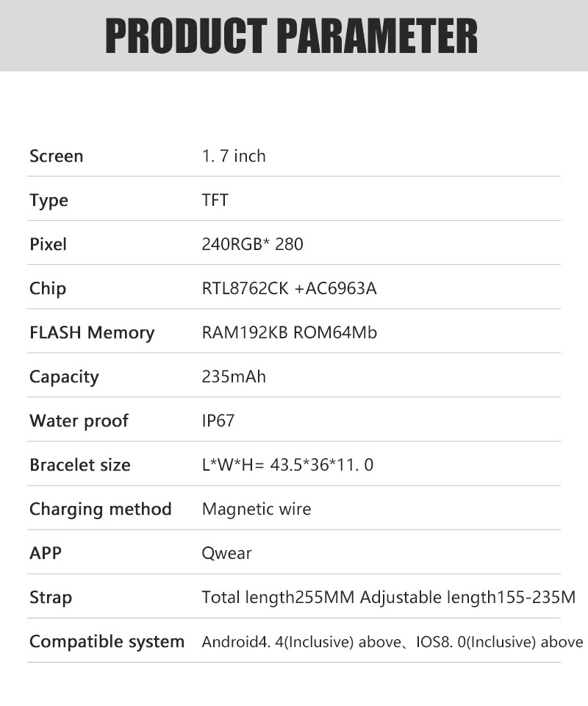
Task: Click the Qwear app name
Action: tap(226, 553)
